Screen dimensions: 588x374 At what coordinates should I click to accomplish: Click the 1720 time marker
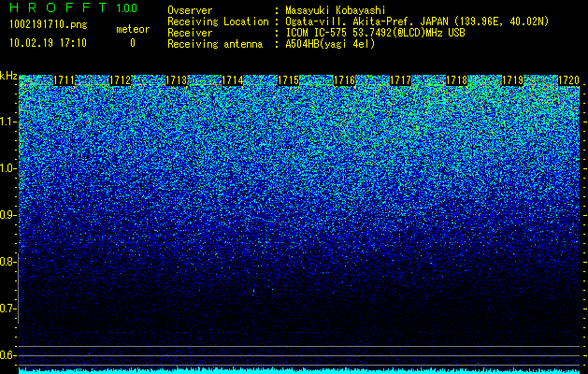point(568,80)
